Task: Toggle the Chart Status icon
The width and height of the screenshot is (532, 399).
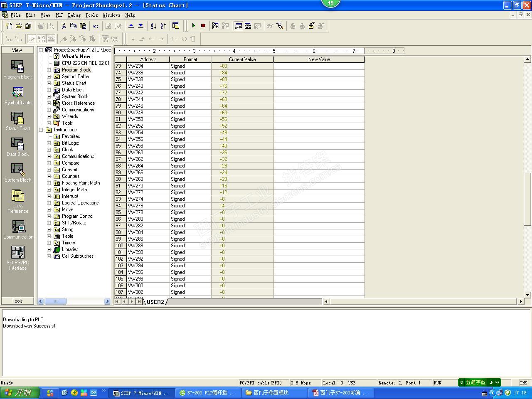Action: point(238,26)
